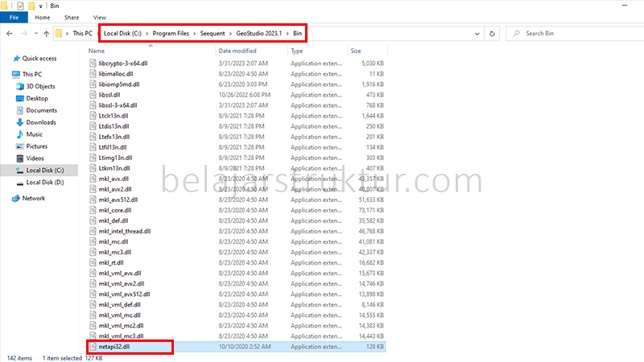Select the Ltimg13n.dll file icon
Viewport: 644px width, 362px height.
click(93, 158)
